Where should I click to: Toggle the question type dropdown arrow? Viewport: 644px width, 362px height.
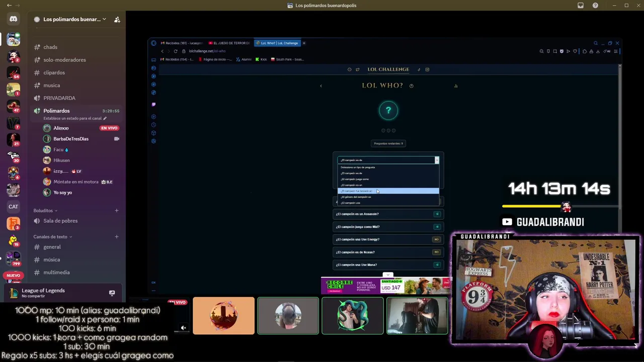(437, 160)
